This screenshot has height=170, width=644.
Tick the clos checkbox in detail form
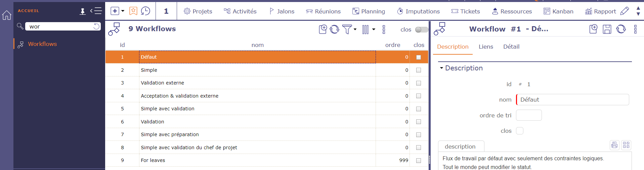coord(520,131)
